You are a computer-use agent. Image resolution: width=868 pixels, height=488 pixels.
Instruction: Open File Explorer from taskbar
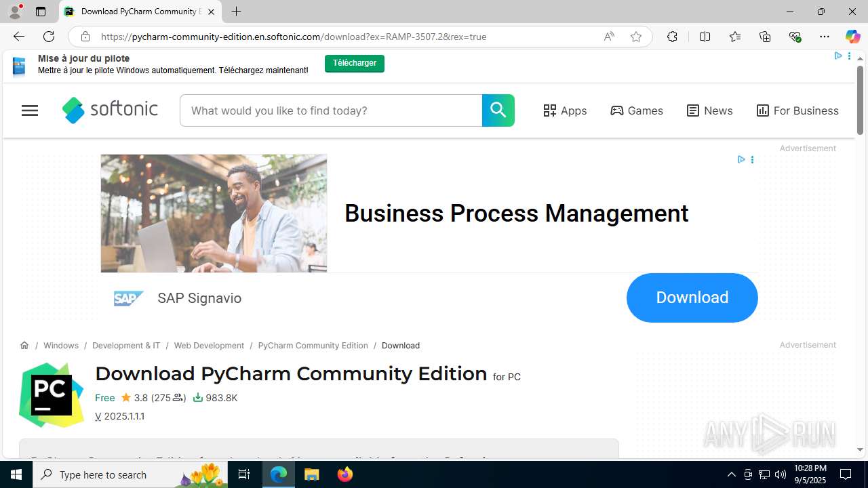click(x=312, y=474)
